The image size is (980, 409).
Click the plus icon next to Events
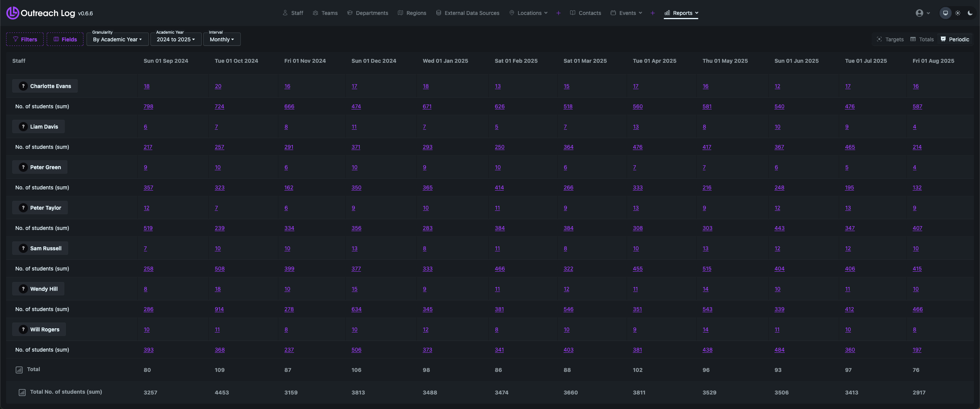pyautogui.click(x=653, y=13)
